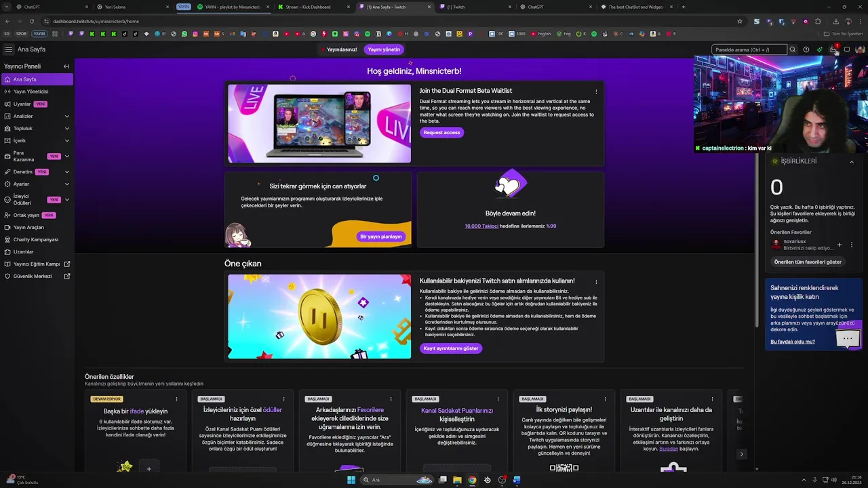The height and width of the screenshot is (488, 868).
Task: Open external link icon for Yayıncı Eğitim Kampı
Action: [67, 264]
